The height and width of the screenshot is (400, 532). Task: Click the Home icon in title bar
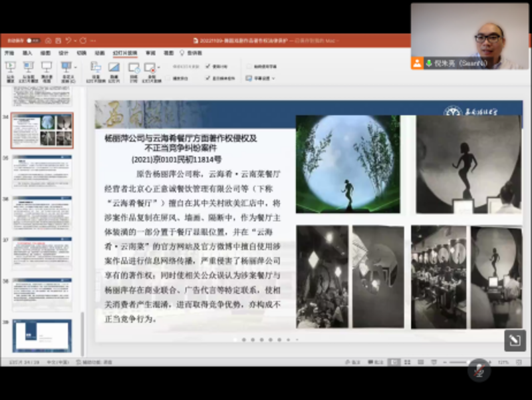pos(48,41)
